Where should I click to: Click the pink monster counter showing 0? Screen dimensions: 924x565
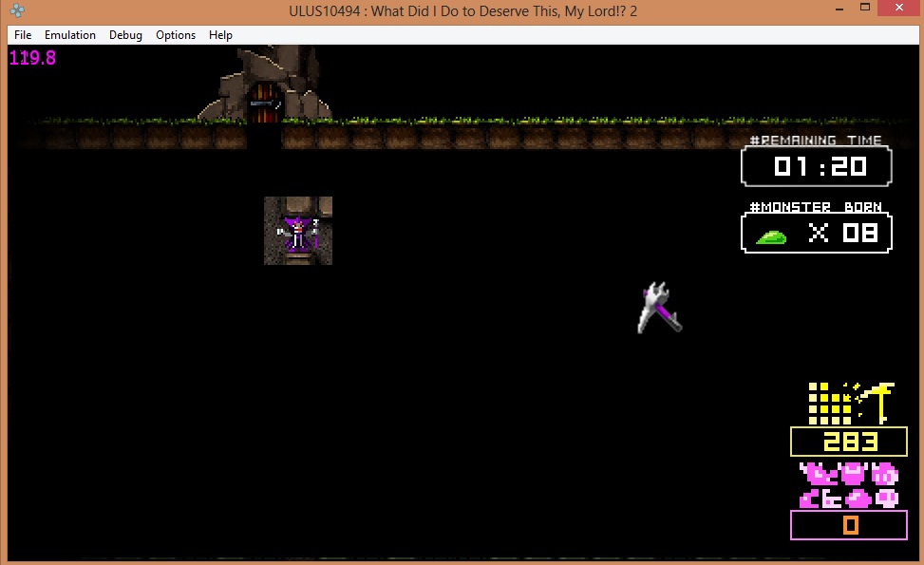pyautogui.click(x=849, y=525)
